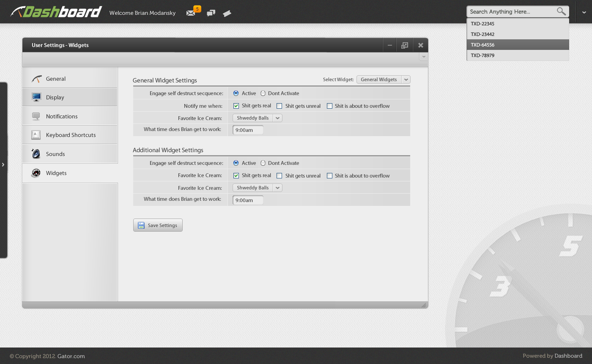The height and width of the screenshot is (364, 592).
Task: Click the General Widget Settings heading
Action: click(x=165, y=80)
